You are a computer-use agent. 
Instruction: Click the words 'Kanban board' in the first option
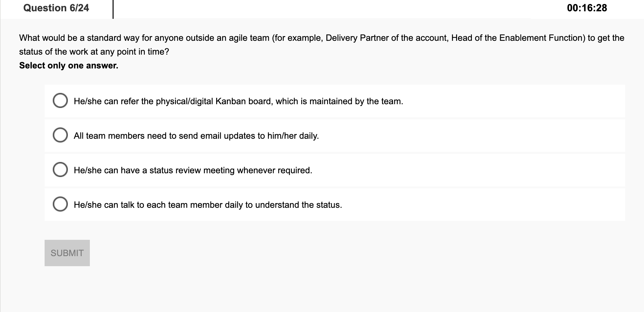point(244,101)
